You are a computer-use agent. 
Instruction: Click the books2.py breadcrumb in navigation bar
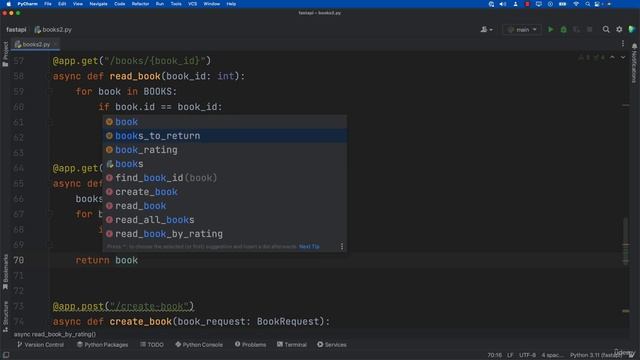53,29
